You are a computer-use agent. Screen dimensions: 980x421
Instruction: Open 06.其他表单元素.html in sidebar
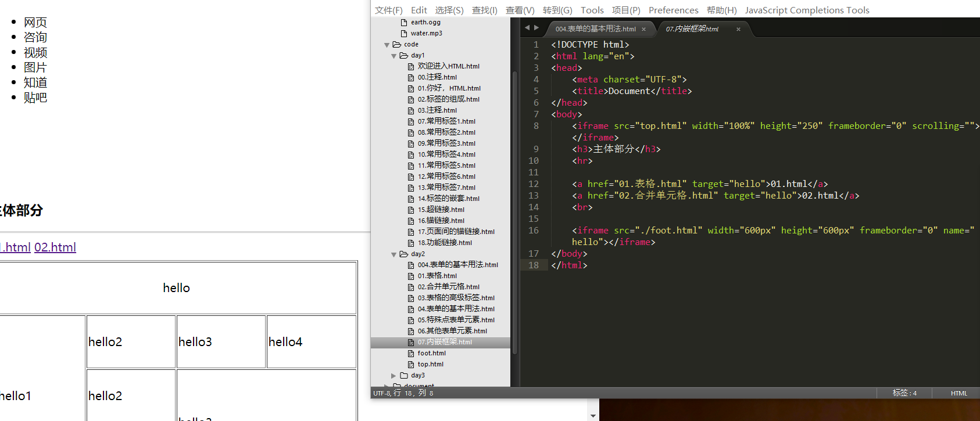[x=452, y=331]
